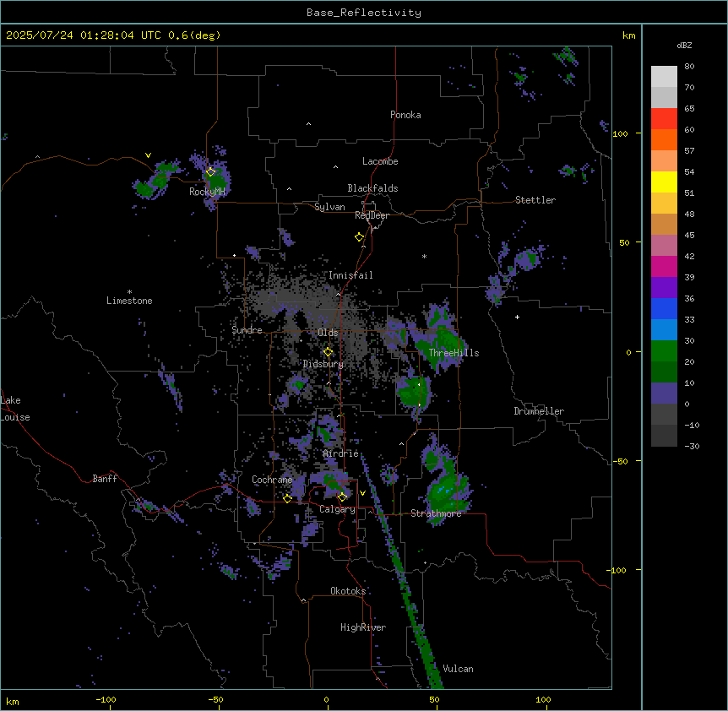
Task: Click the Drumheller label
Action: click(x=539, y=411)
